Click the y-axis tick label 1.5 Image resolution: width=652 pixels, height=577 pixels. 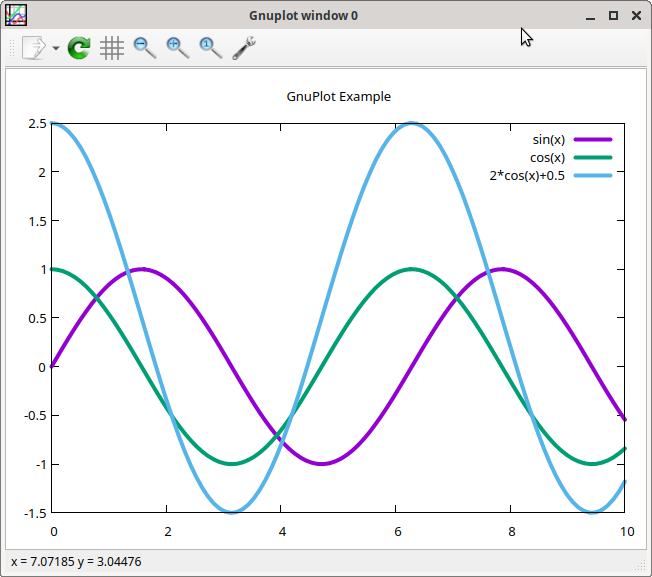[x=37, y=221]
